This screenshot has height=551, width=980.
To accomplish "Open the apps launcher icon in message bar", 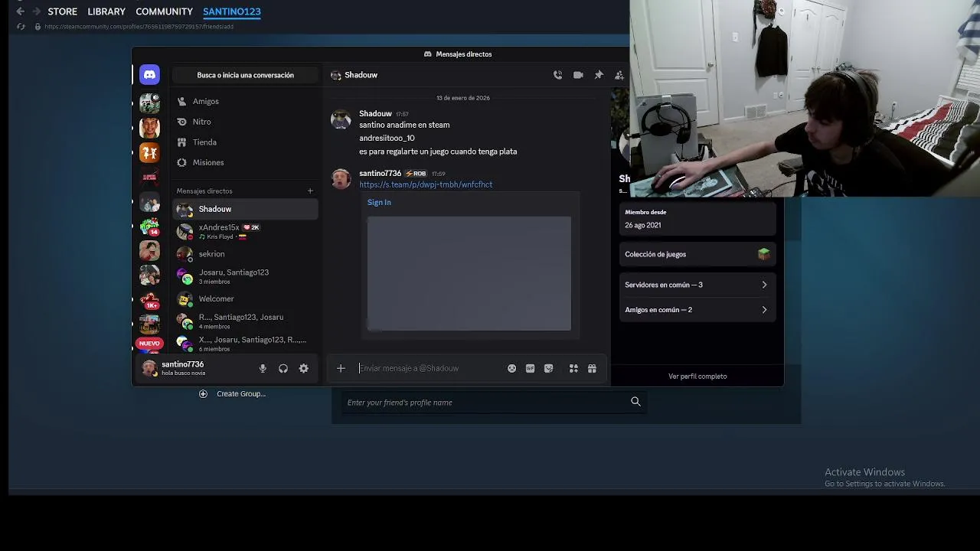I will pos(573,368).
